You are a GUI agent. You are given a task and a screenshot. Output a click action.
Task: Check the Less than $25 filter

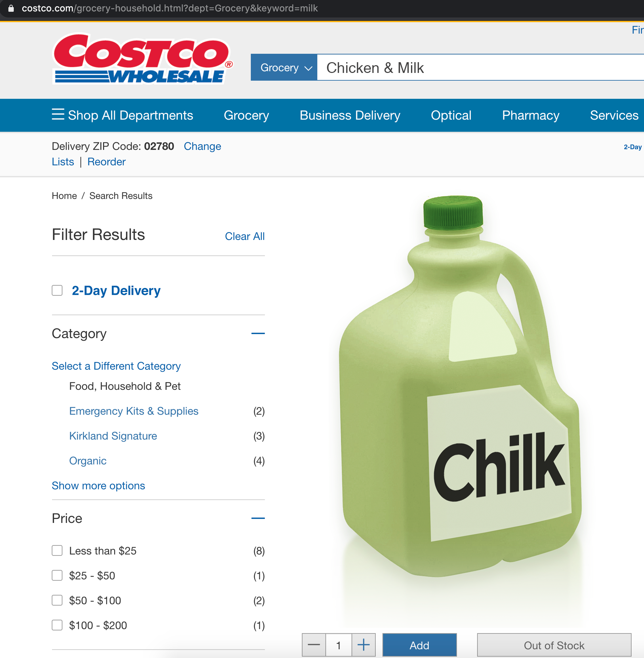pyautogui.click(x=57, y=550)
